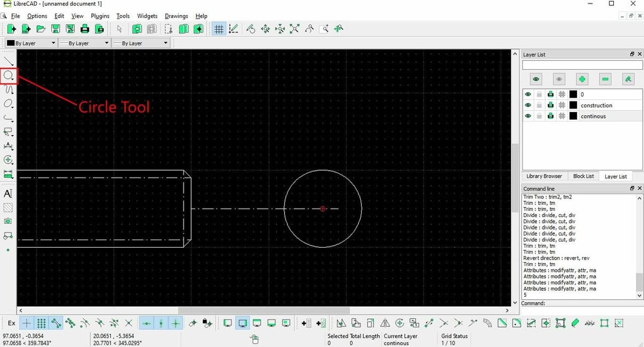The height and width of the screenshot is (347, 644).
Task: Open the line width By Layer dropdown
Action: pyautogui.click(x=83, y=43)
